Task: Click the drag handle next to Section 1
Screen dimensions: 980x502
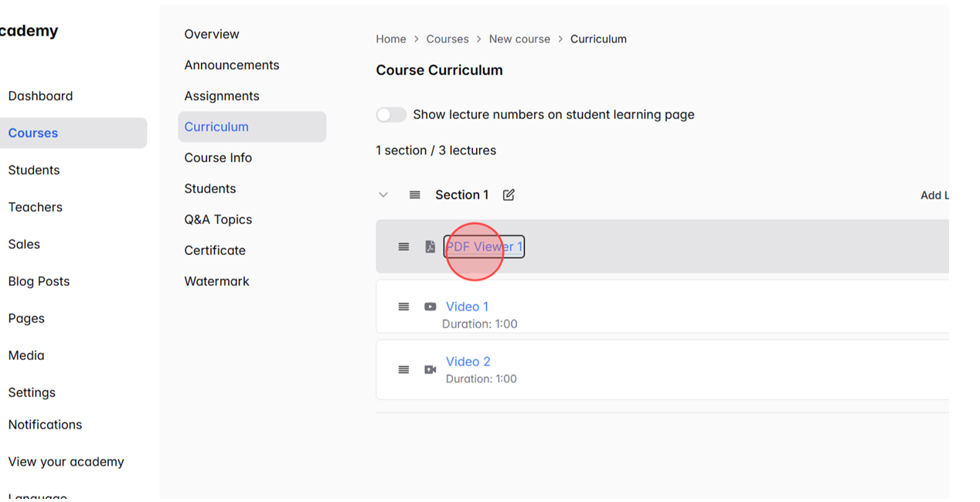Action: 414,195
